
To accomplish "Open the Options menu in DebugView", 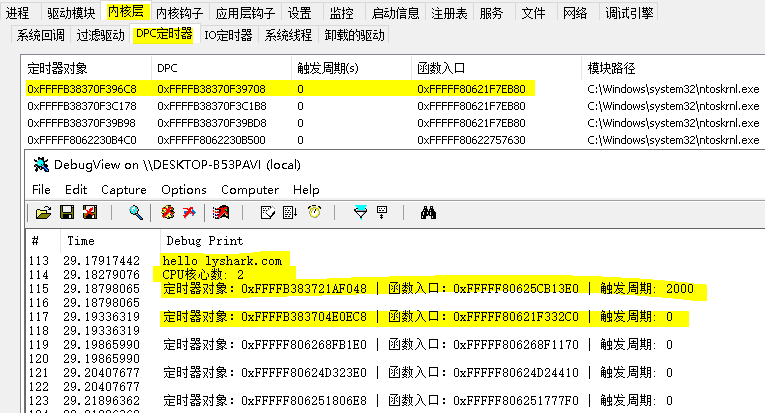I will [183, 190].
